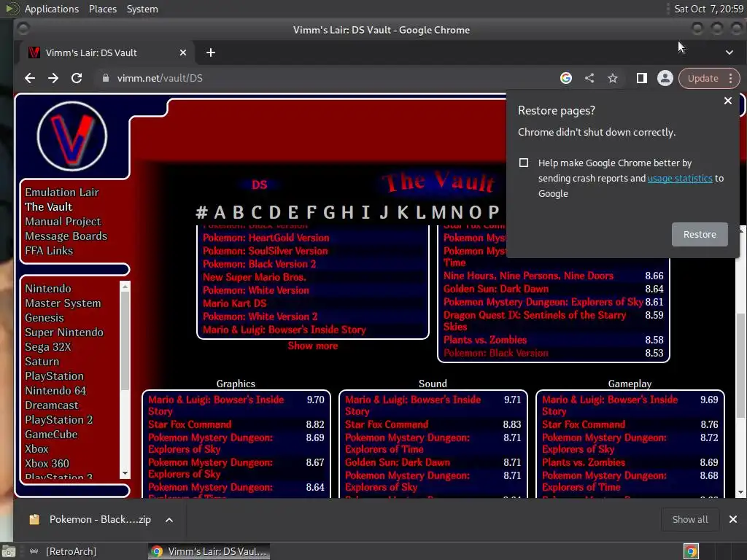The width and height of the screenshot is (747, 560).
Task: Open a new browser tab
Action: (211, 52)
